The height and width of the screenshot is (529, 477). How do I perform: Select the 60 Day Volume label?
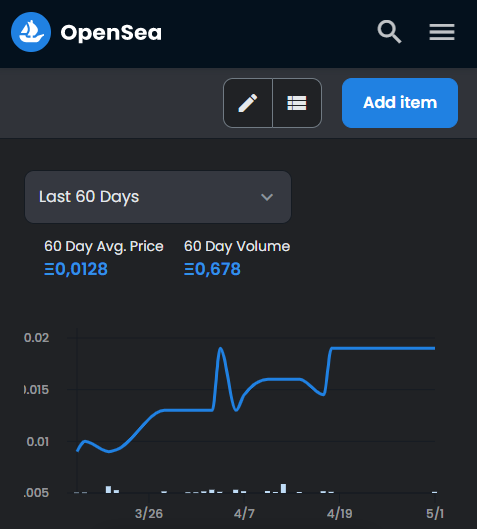click(237, 246)
